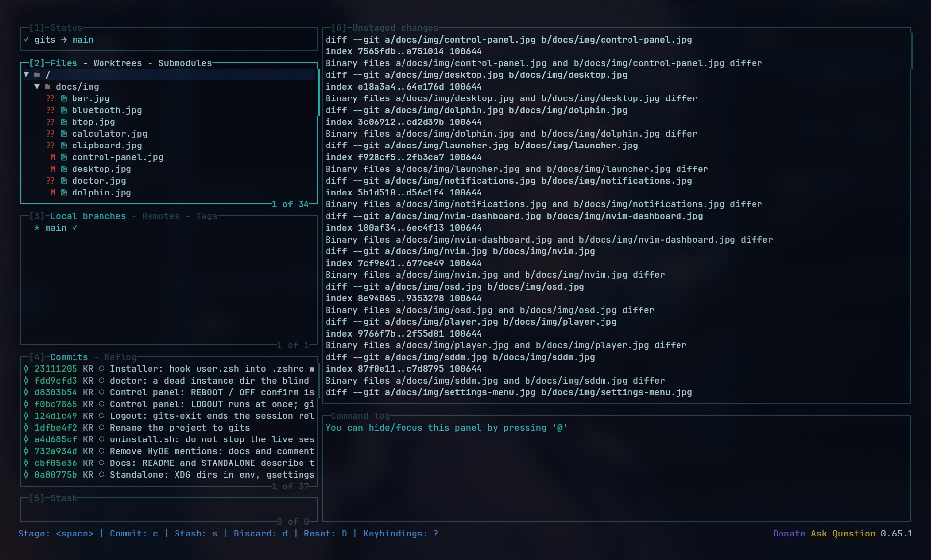The width and height of the screenshot is (931, 560).
Task: Click the commit graph node for 1dfbe4f2
Action: (26, 428)
